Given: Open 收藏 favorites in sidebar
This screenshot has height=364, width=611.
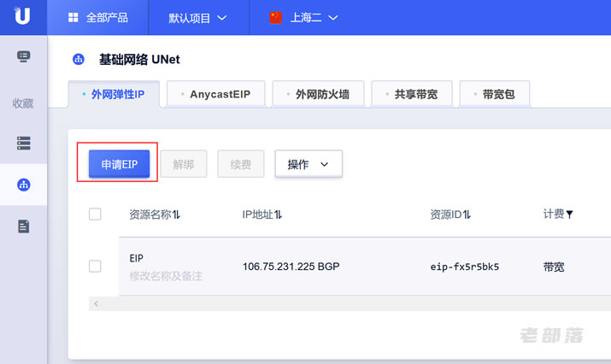Looking at the screenshot, I should [23, 103].
